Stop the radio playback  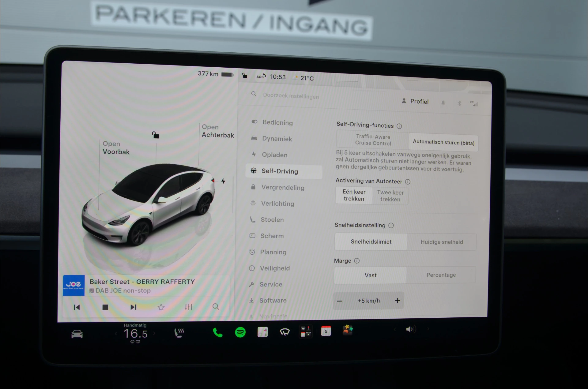(105, 307)
